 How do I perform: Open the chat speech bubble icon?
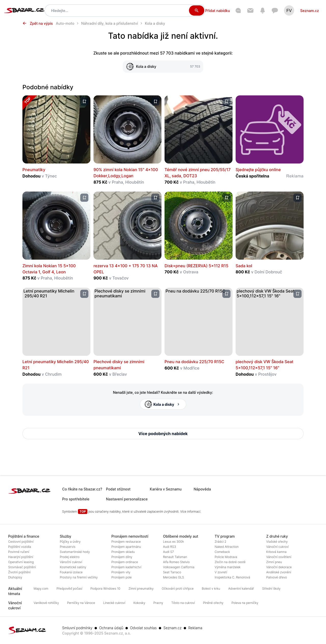pos(275,10)
